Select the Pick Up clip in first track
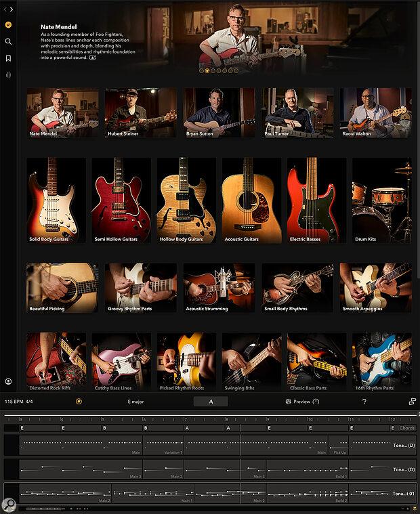This screenshot has width=420, height=514. [x=338, y=445]
